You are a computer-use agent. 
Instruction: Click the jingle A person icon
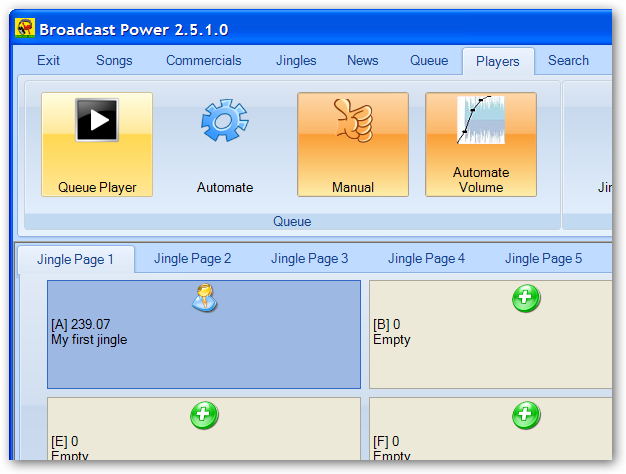pos(204,298)
